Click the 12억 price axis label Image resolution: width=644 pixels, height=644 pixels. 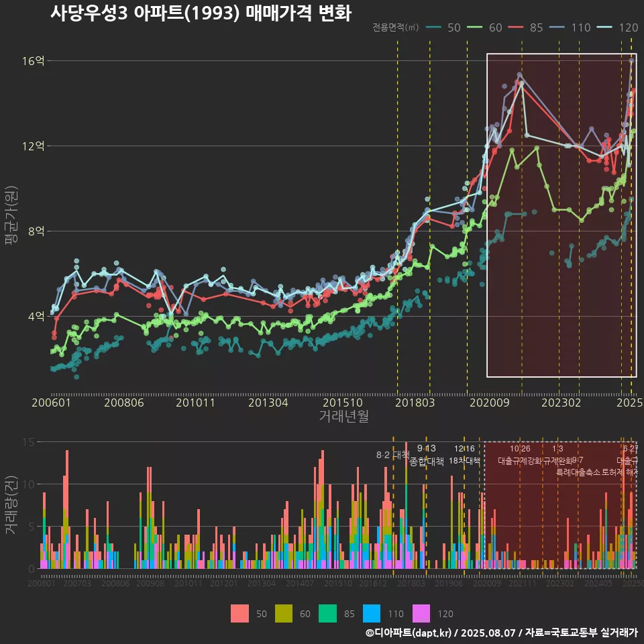click(x=34, y=146)
